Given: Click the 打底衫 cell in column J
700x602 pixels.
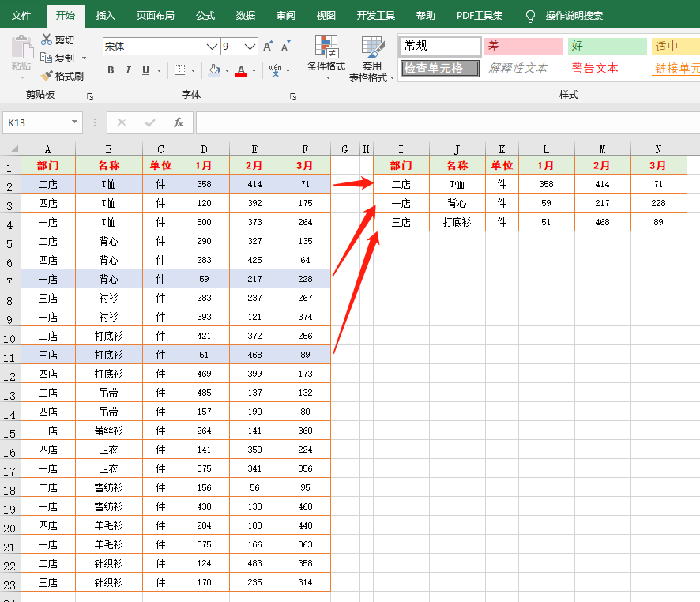Looking at the screenshot, I should pos(457,222).
